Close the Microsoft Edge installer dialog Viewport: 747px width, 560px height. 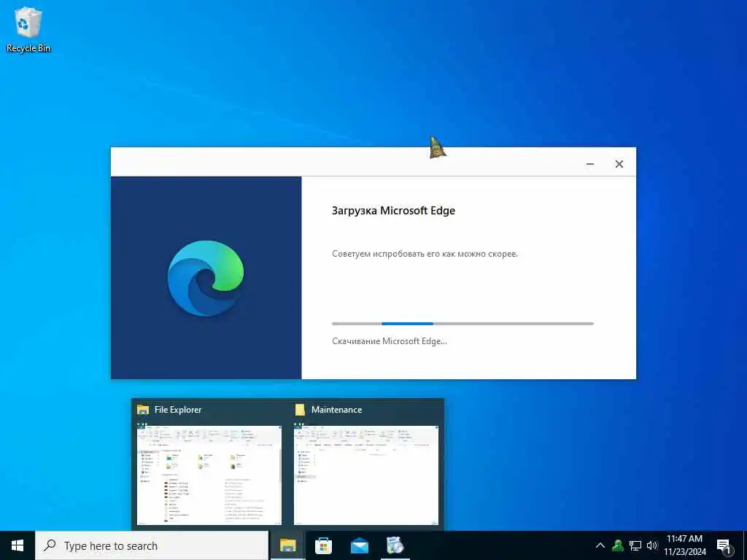click(619, 164)
